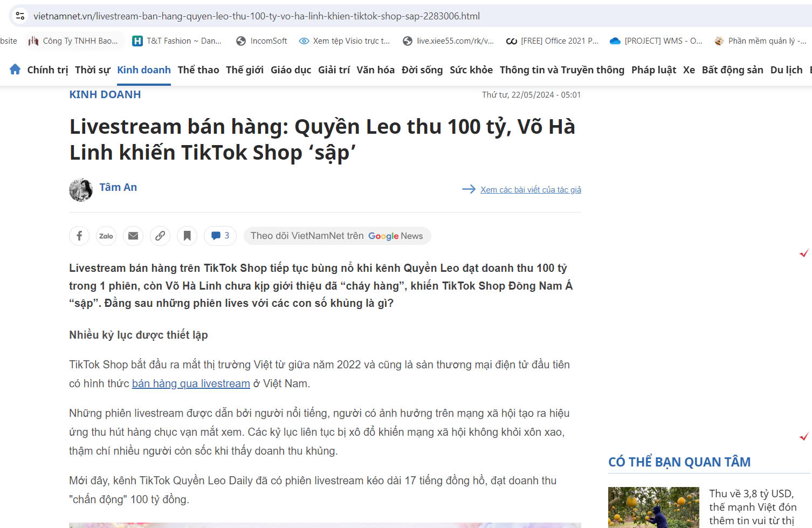Open the pomelo orchard article thumbnail

click(653, 508)
